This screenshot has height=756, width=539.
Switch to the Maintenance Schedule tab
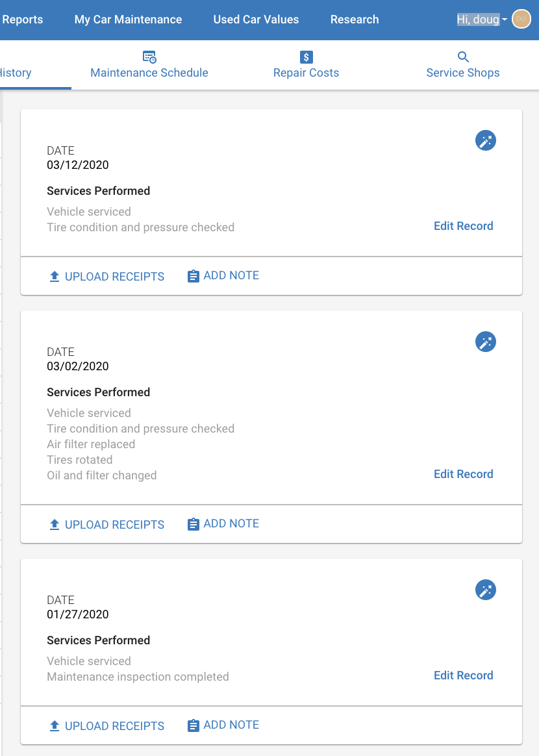coord(149,65)
